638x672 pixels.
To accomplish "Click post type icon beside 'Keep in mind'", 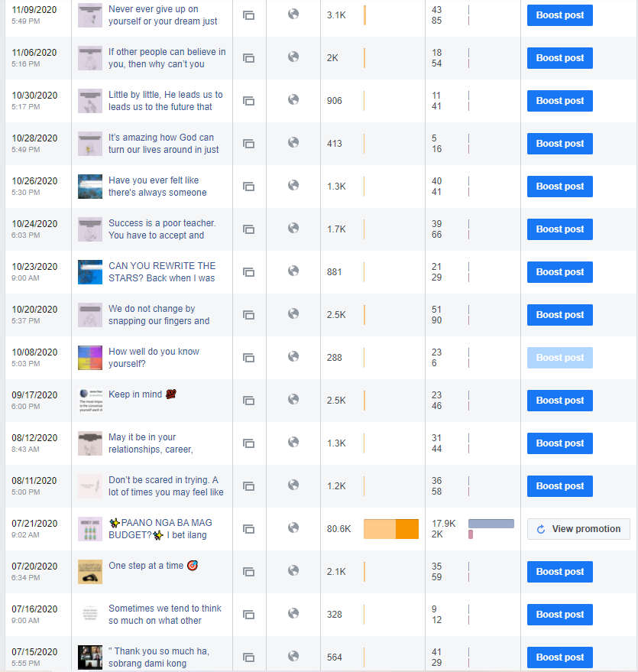I will coord(248,401).
